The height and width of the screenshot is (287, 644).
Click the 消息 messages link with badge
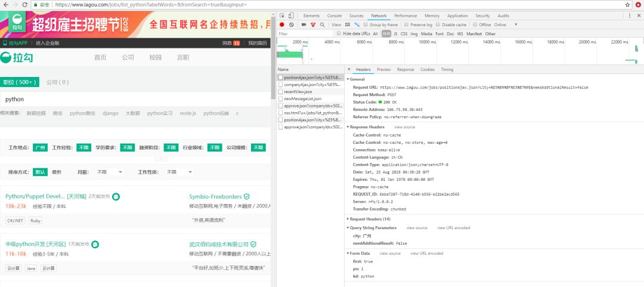pos(231,43)
